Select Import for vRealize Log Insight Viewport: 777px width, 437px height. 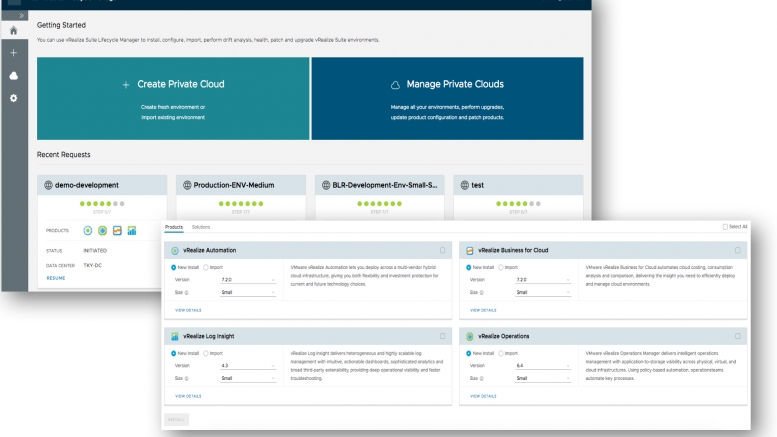pos(206,353)
